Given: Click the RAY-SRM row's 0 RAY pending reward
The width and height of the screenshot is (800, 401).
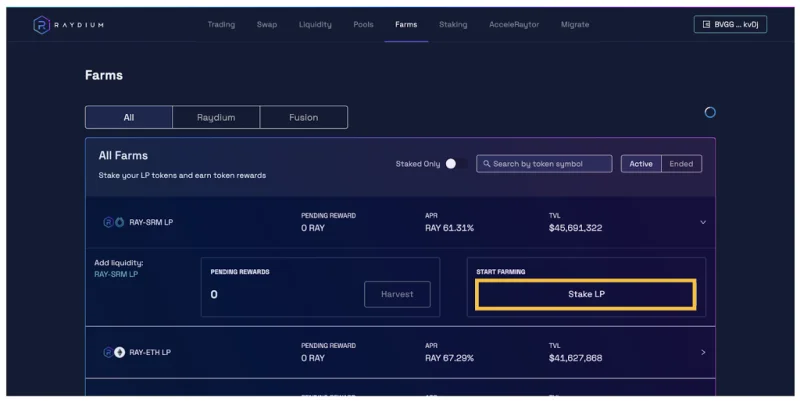Looking at the screenshot, I should pyautogui.click(x=313, y=228).
